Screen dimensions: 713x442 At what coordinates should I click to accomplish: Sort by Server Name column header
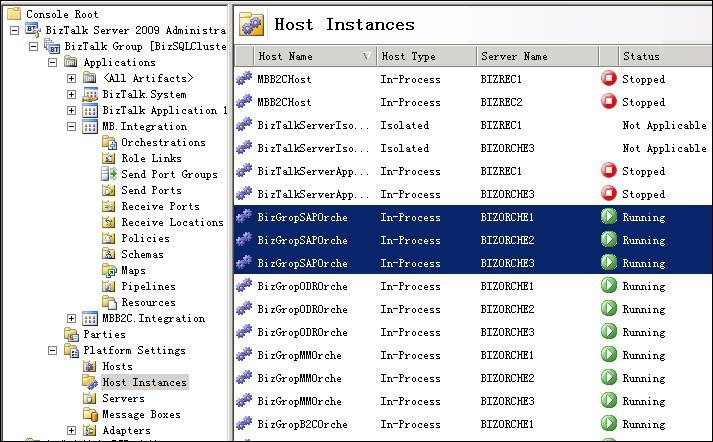[x=537, y=56]
